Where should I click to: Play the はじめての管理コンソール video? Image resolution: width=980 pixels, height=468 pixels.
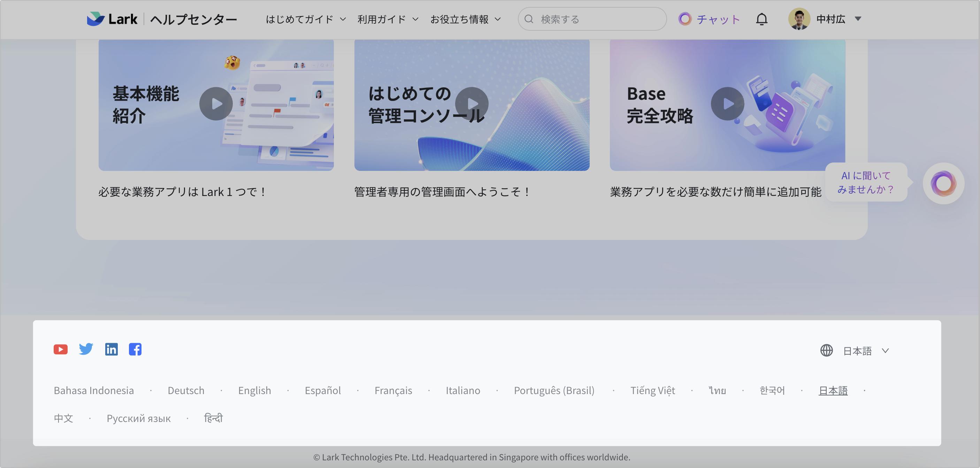[472, 104]
